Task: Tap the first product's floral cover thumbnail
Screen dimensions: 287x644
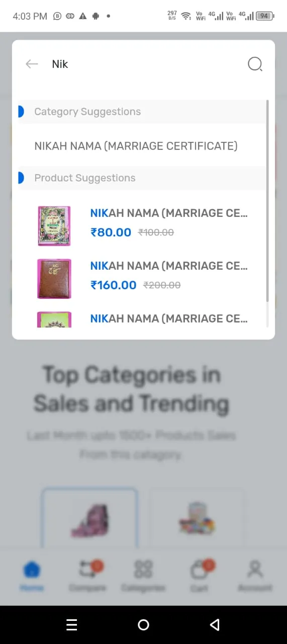Action: [x=54, y=226]
